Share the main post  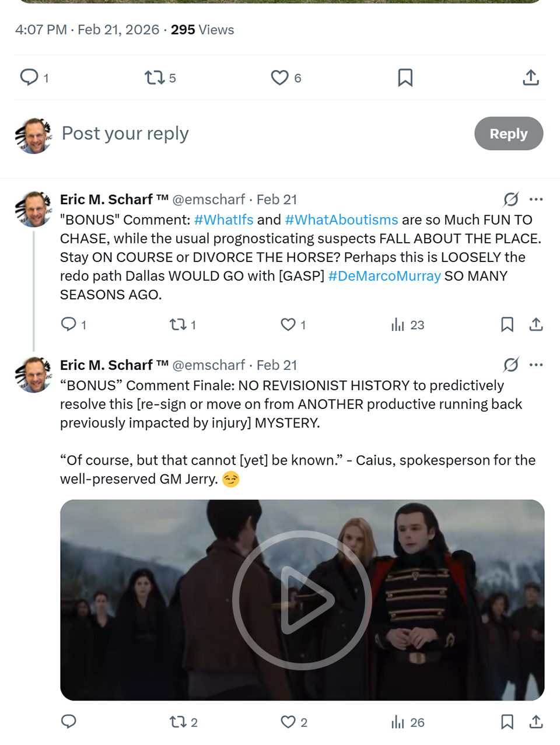click(530, 78)
